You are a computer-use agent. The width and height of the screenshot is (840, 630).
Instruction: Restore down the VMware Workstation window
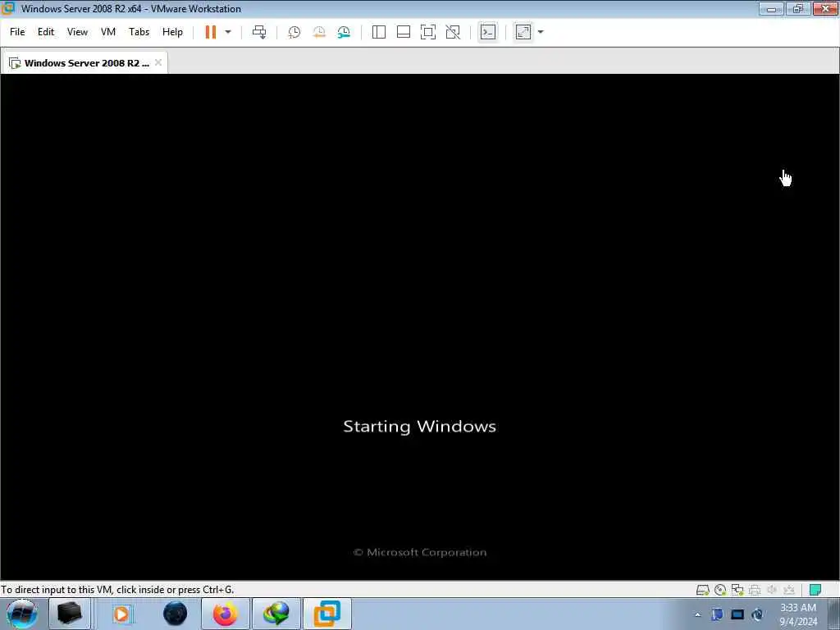(798, 9)
